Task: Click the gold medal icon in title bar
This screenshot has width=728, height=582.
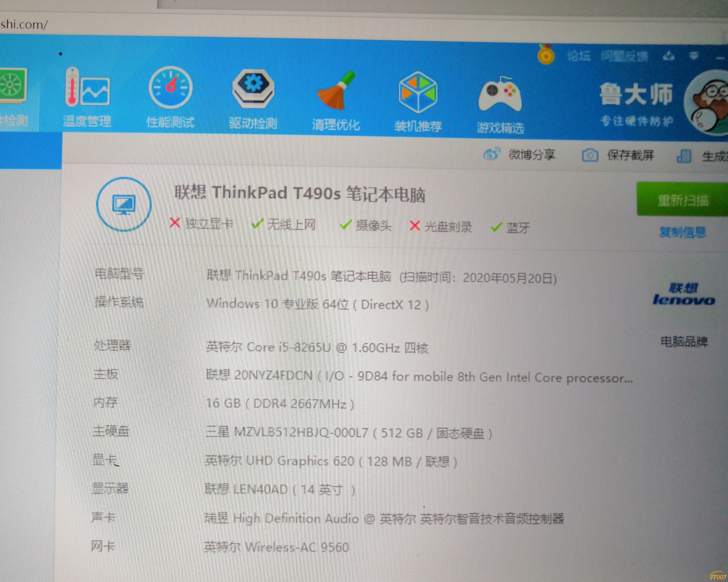Action: [546, 55]
